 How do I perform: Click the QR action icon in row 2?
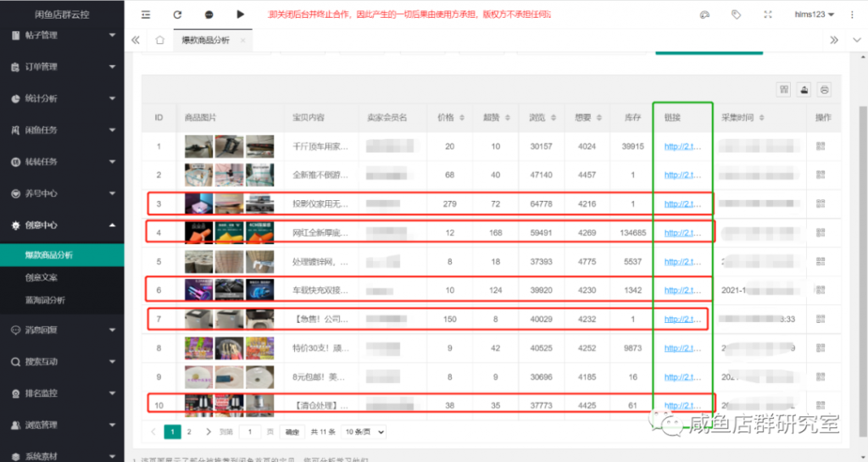point(821,175)
